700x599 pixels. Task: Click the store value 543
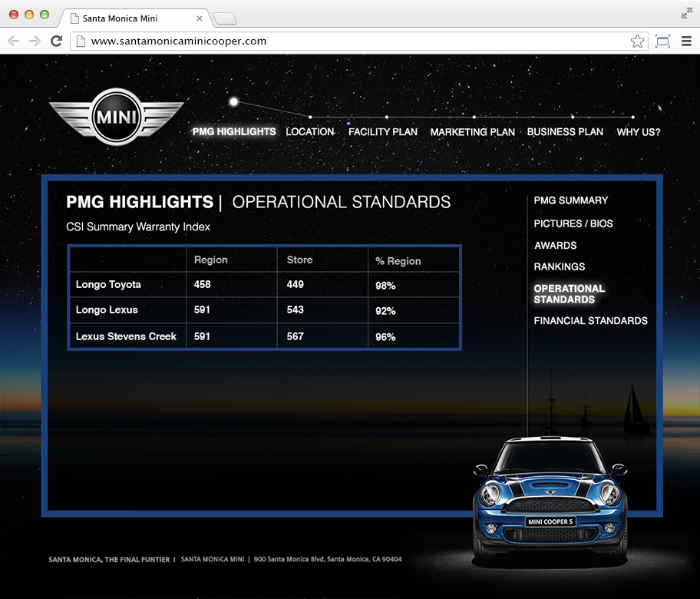(x=295, y=309)
